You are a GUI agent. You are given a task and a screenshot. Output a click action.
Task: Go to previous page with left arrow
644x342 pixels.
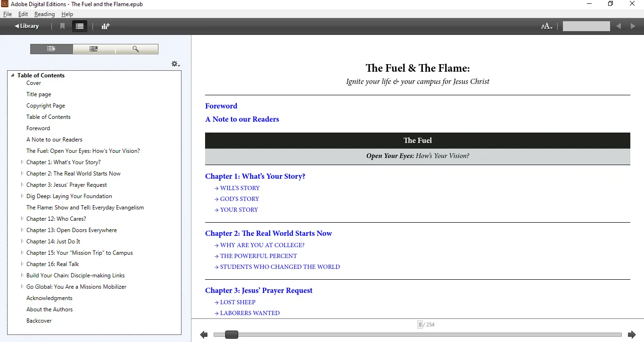[x=204, y=334]
